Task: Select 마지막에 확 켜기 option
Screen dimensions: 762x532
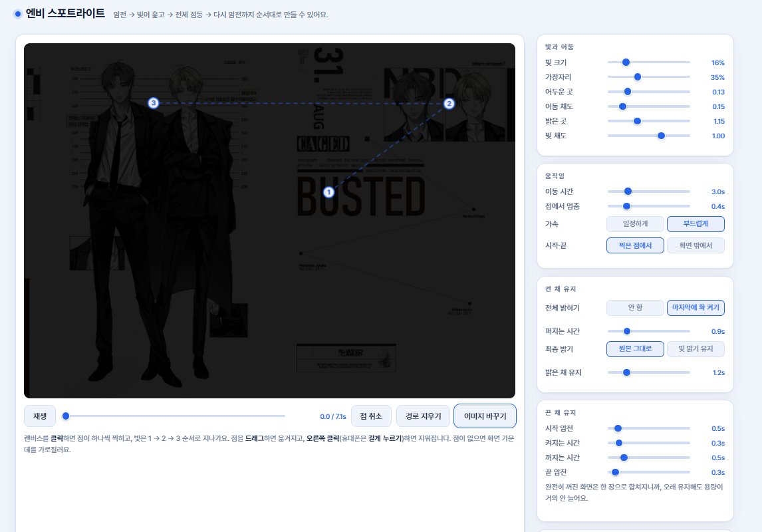Action: (696, 307)
